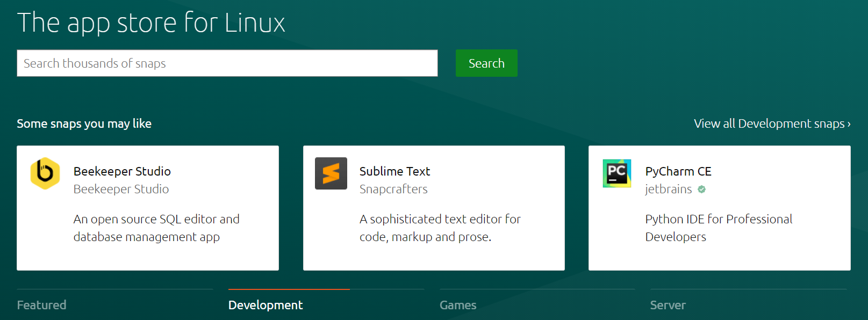Image resolution: width=868 pixels, height=320 pixels.
Task: Click 'Python IDE for Professional Developers' text
Action: coord(719,228)
